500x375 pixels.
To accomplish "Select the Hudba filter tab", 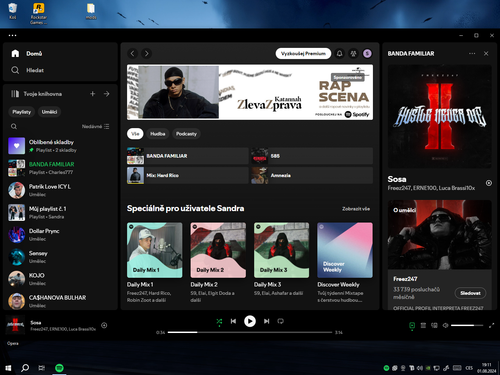I will coord(158,134).
